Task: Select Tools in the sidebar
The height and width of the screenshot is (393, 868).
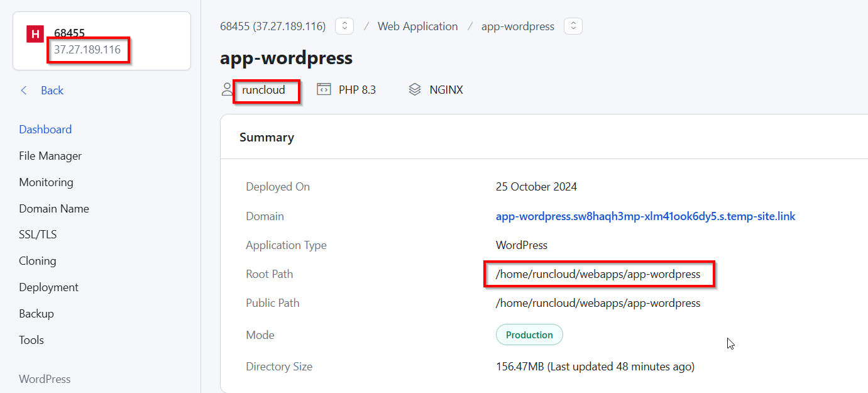Action: coord(31,340)
